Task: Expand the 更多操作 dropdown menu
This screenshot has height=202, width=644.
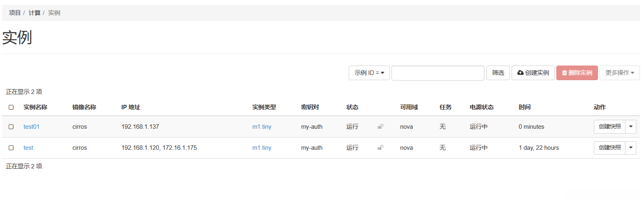Action: [619, 73]
